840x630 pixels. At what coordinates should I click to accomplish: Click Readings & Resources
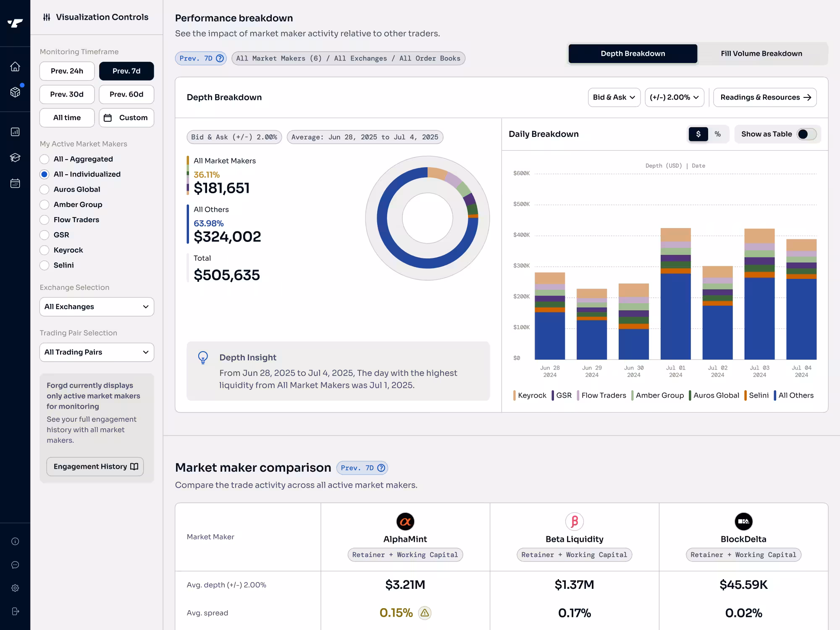(764, 97)
